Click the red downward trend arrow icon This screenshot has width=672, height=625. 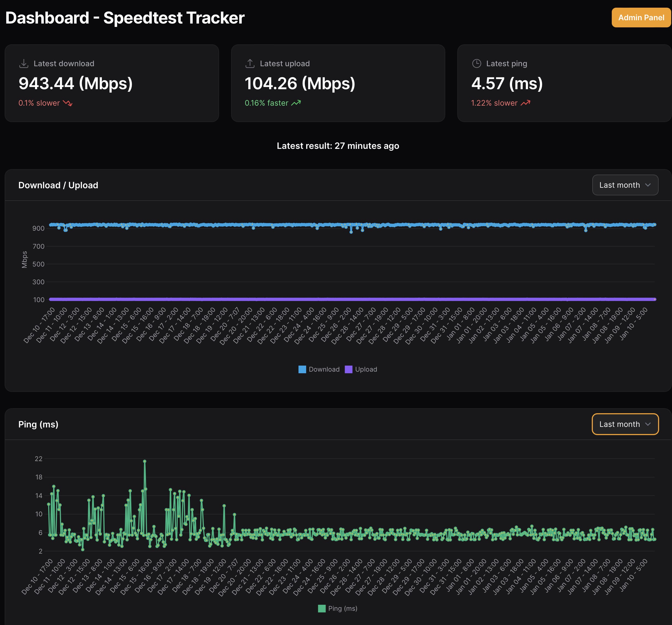click(x=68, y=103)
